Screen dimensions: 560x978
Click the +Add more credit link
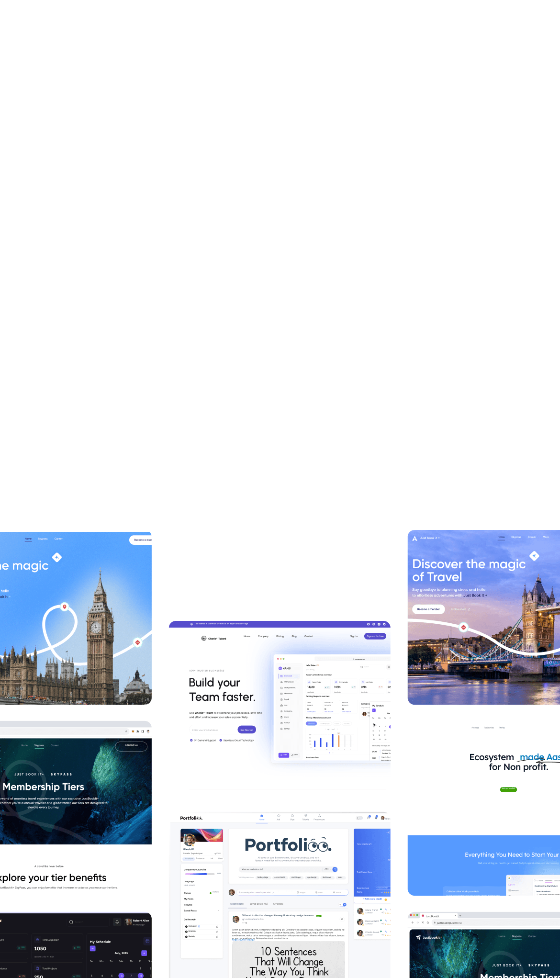pos(372,899)
